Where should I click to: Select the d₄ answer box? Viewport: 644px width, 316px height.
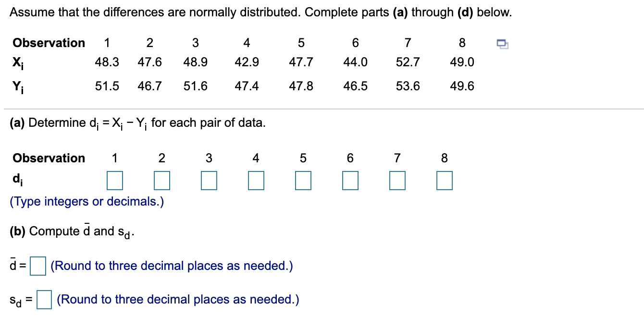coord(256,180)
